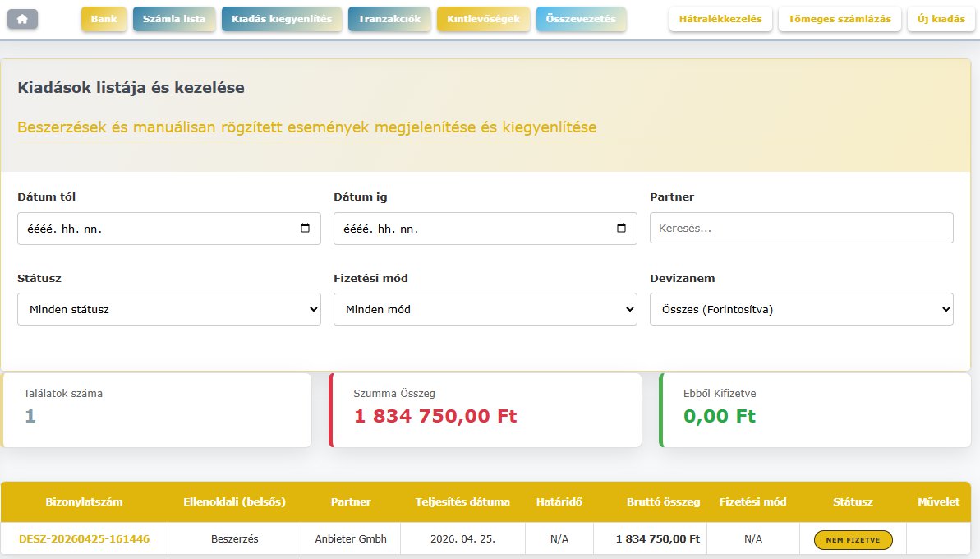Click the home icon button
980x559 pixels.
(22, 18)
